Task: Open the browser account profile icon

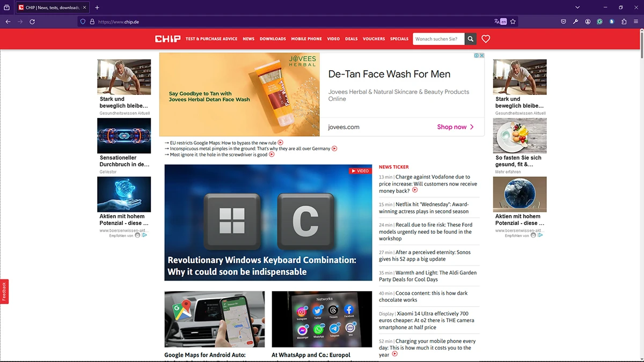Action: click(587, 21)
